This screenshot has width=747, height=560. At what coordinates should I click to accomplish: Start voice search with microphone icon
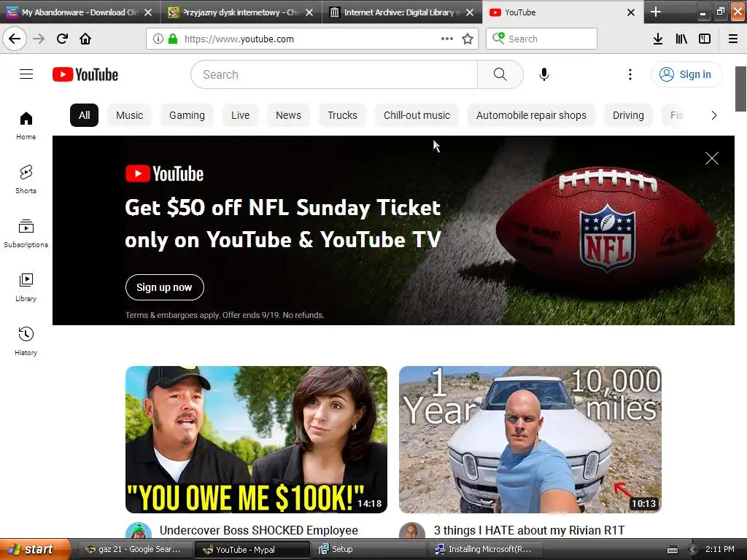(544, 74)
